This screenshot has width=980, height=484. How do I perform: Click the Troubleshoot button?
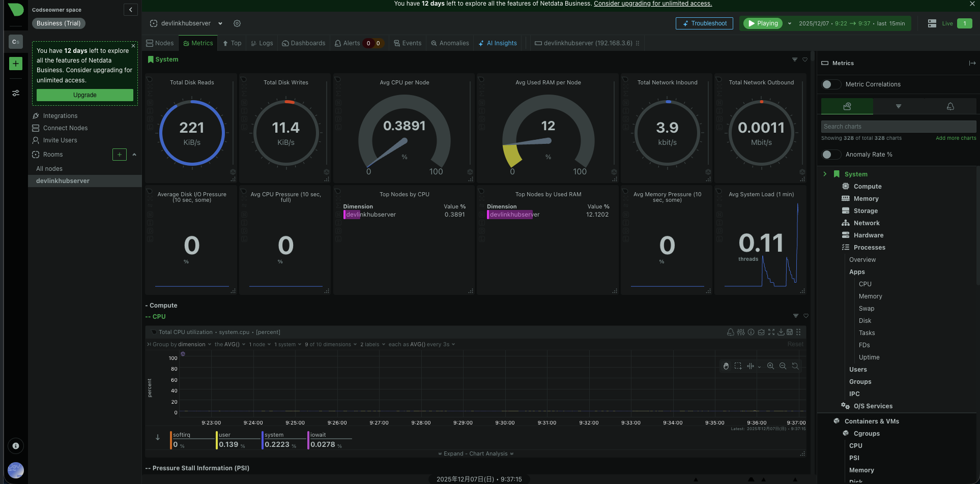point(704,23)
